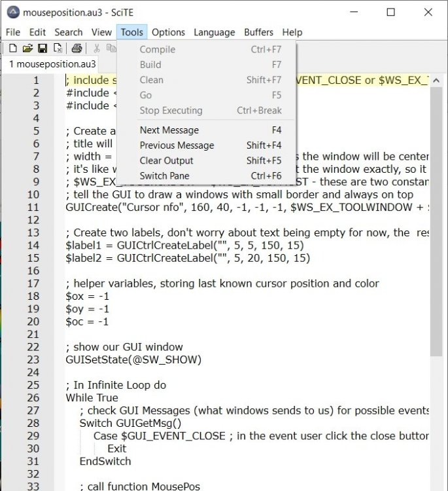Click the $ox = -1 line

(87, 296)
